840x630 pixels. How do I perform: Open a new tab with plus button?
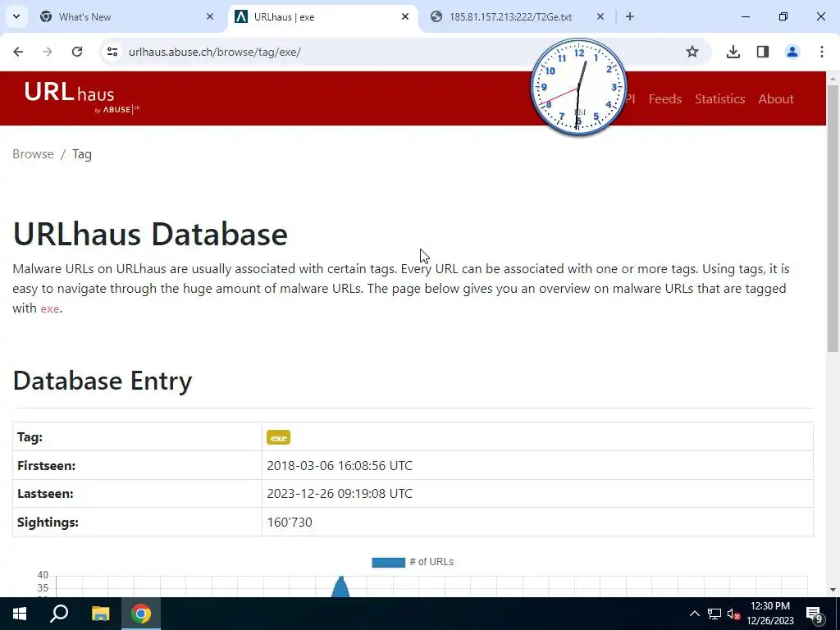(x=630, y=16)
